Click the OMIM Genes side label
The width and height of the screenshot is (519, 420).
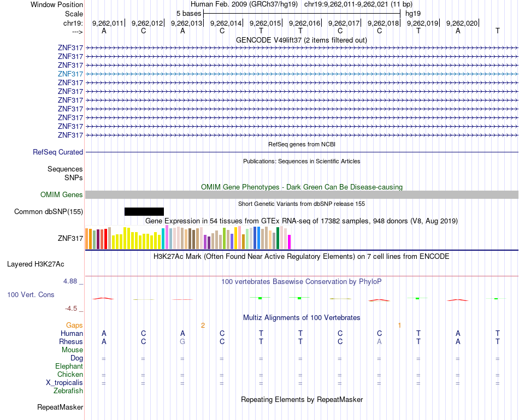62,194
